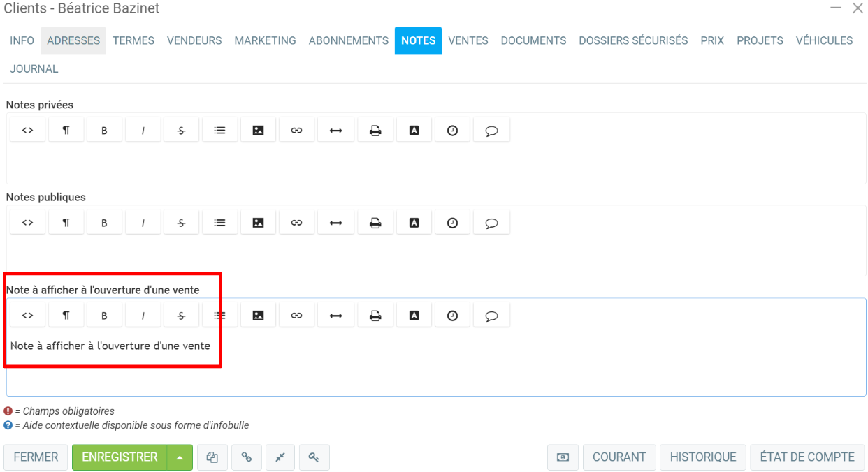Open paragraph format menu in Notes privées
The width and height of the screenshot is (868, 472).
(x=66, y=130)
